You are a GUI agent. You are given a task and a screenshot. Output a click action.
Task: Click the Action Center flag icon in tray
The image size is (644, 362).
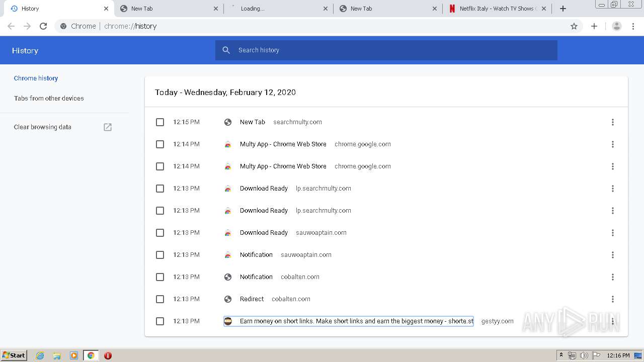[x=596, y=355]
